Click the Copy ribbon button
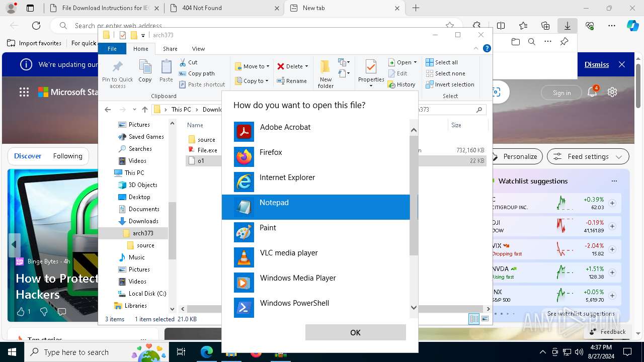 [145, 71]
